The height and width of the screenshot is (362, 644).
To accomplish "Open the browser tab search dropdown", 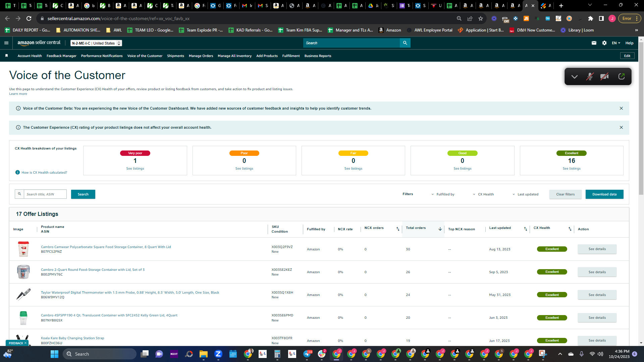I will [x=590, y=5].
